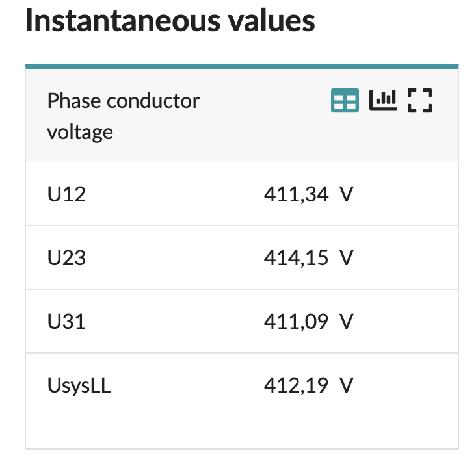
Task: Click the 411,34 voltage value
Action: (x=296, y=194)
